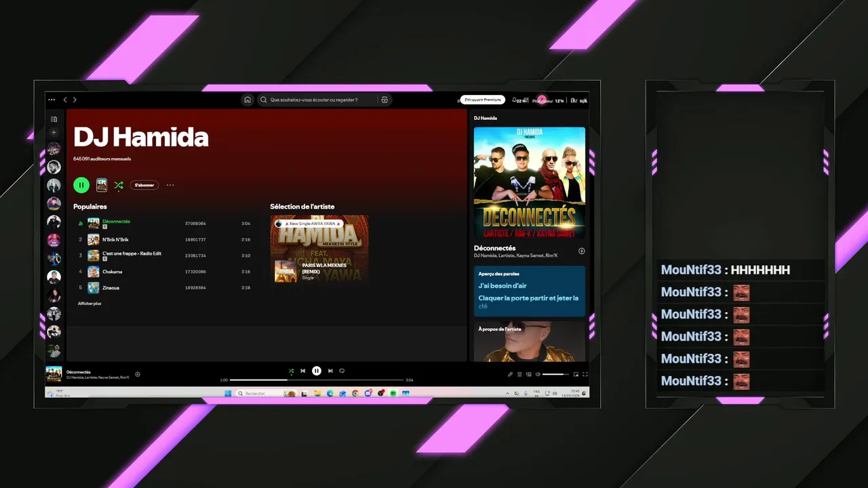Seek within the song progress bar
The width and height of the screenshot is (868, 488).
(317, 380)
